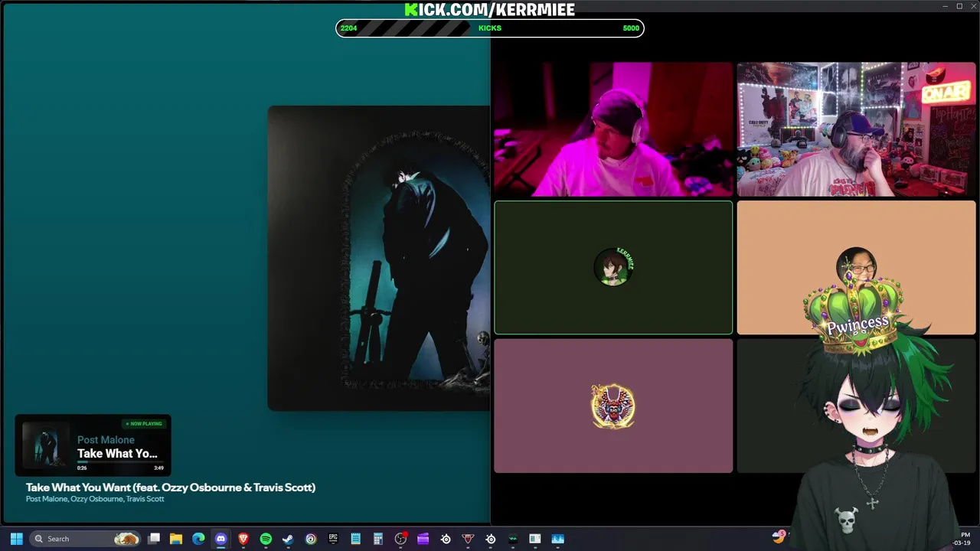
Task: Click the taskbar clock and date
Action: coord(962,539)
